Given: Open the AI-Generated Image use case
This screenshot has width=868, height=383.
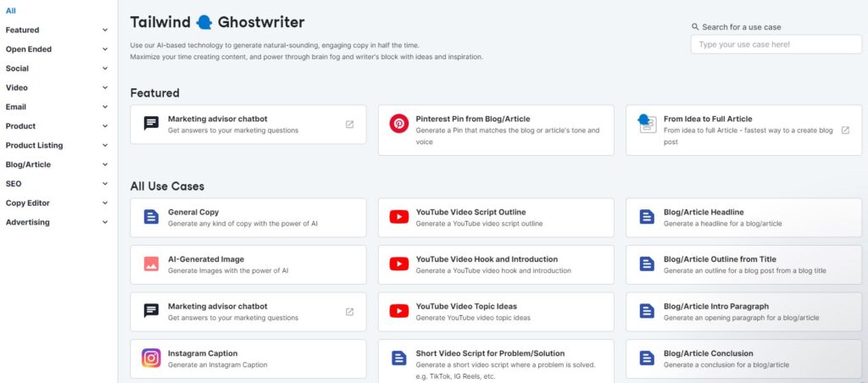Looking at the screenshot, I should click(248, 264).
